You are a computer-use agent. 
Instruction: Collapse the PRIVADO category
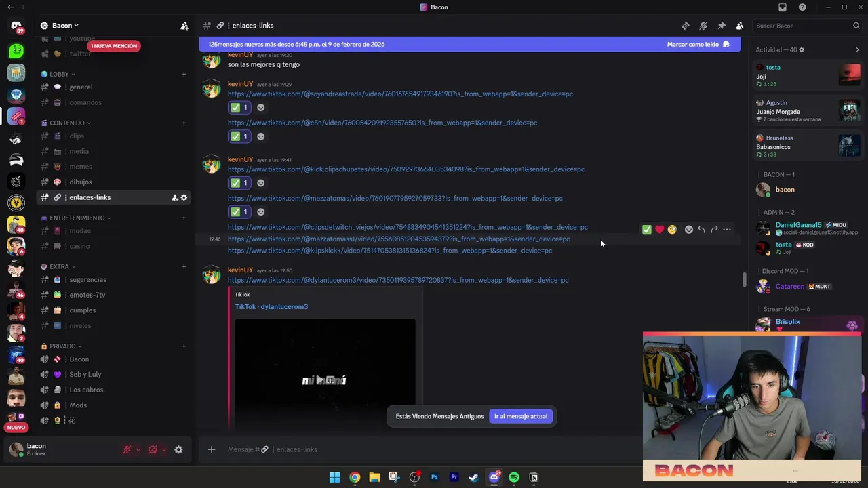point(61,346)
